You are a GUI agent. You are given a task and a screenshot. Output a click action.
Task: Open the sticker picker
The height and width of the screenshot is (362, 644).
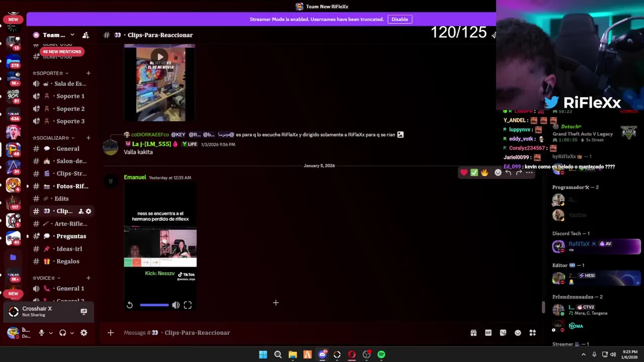[x=503, y=333]
